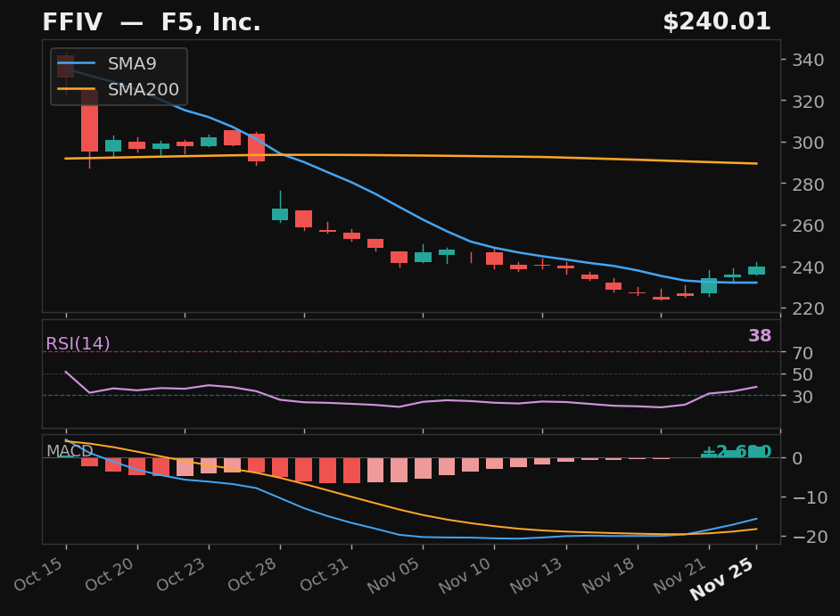Click the 'Oct 23' date label

pyautogui.click(x=181, y=574)
